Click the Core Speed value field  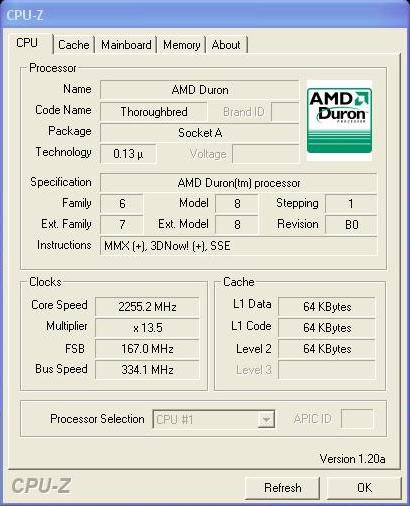(x=147, y=306)
